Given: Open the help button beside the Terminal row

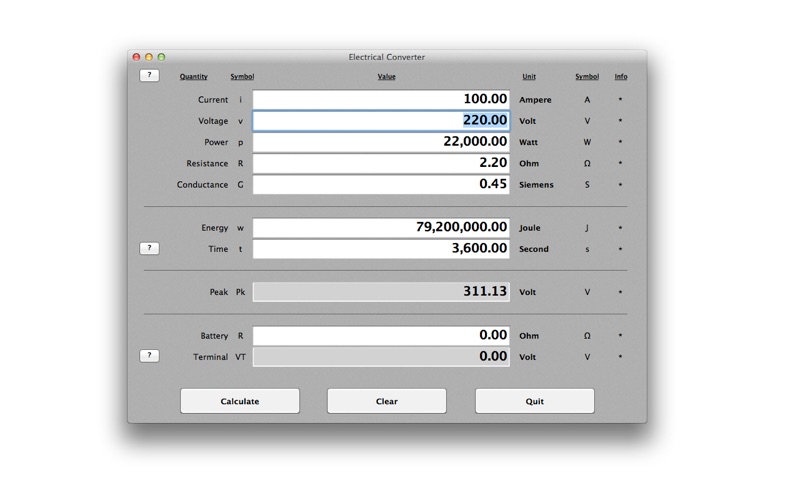Looking at the screenshot, I should click(149, 356).
